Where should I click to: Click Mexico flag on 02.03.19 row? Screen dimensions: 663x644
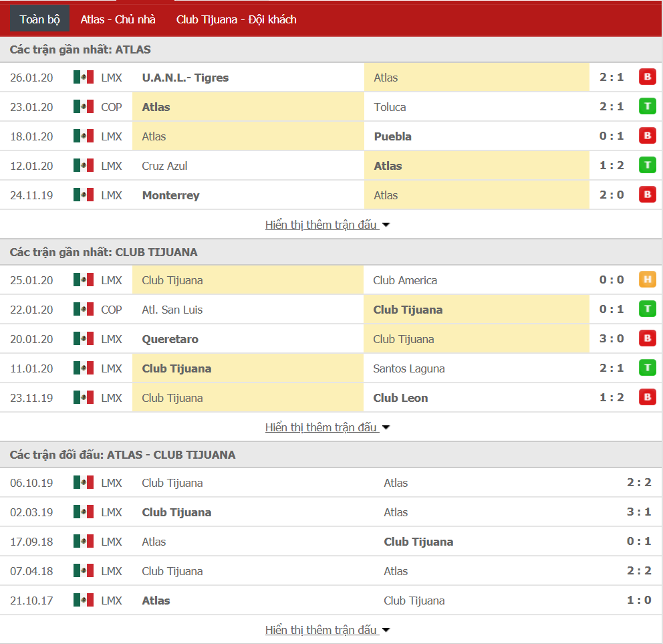84,512
